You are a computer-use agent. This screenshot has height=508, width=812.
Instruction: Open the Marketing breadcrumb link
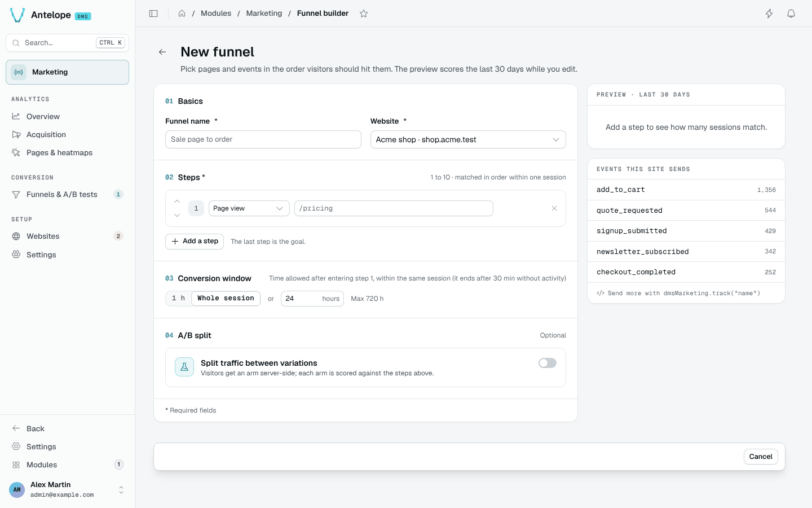tap(264, 14)
